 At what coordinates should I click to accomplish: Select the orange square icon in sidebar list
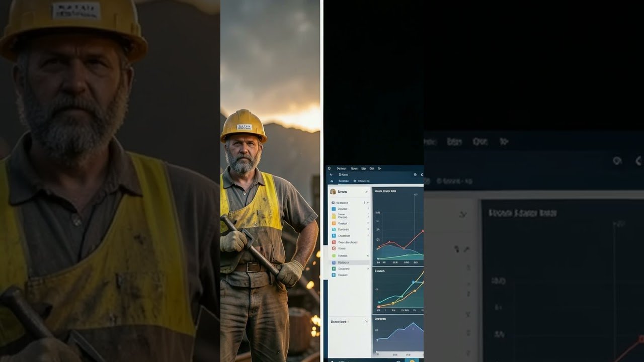pos(334,223)
